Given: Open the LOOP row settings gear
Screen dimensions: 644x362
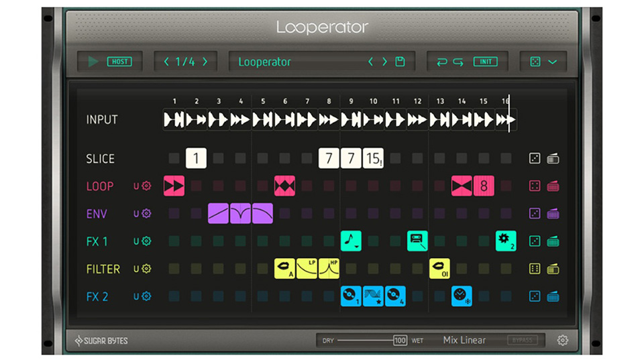Looking at the screenshot, I should [x=146, y=186].
